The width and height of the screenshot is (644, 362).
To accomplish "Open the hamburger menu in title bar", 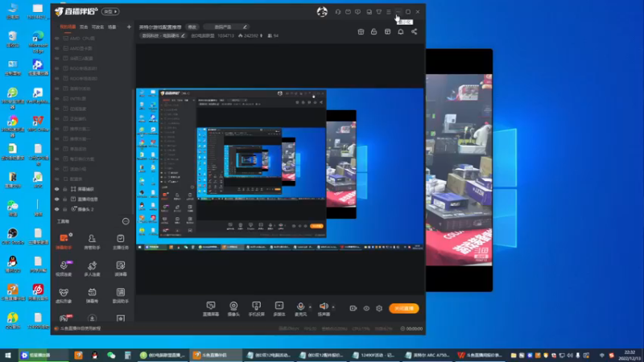I will (x=389, y=12).
